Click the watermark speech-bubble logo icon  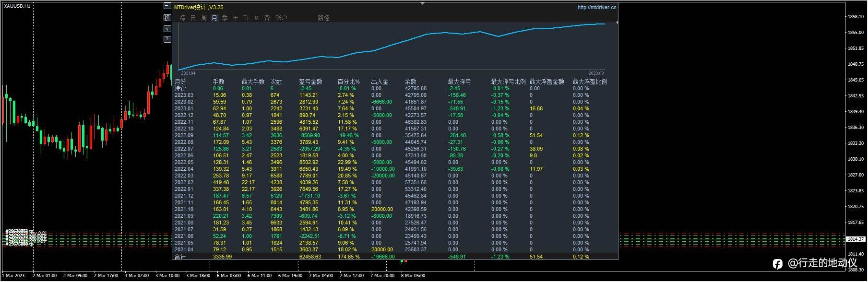[778, 263]
